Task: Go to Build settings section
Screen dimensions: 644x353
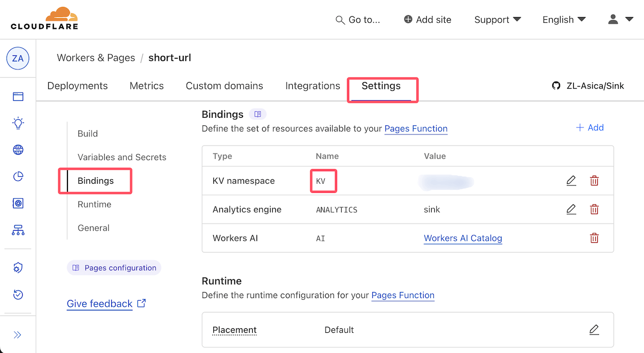Action: pos(88,133)
